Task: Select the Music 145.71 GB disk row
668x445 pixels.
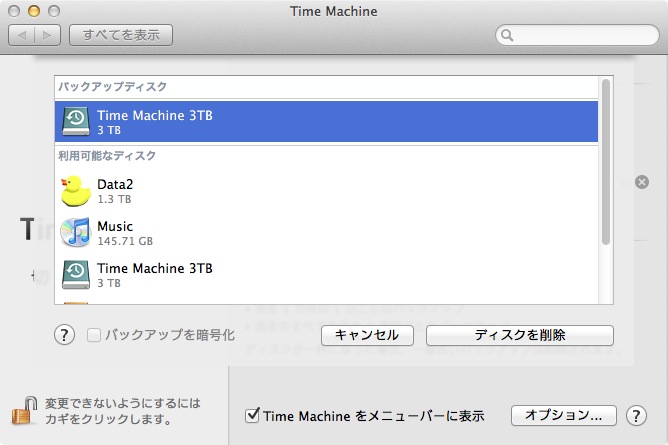Action: (326, 233)
